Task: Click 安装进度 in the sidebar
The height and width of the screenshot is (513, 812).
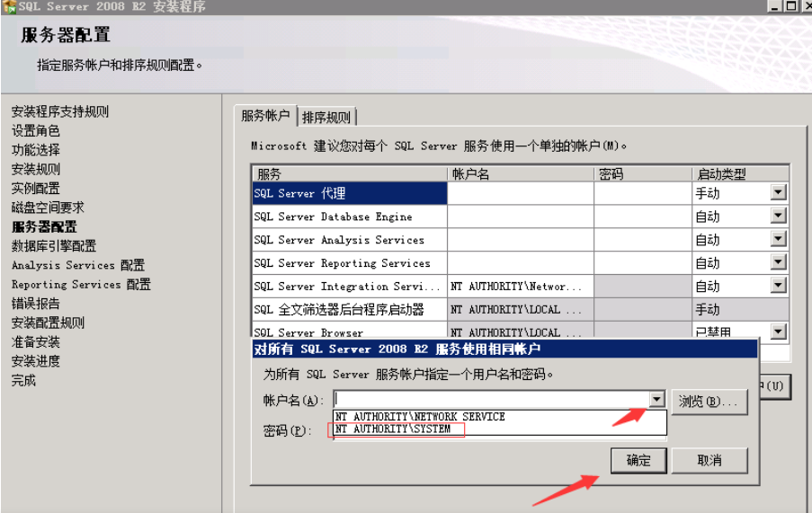Action: 36,361
